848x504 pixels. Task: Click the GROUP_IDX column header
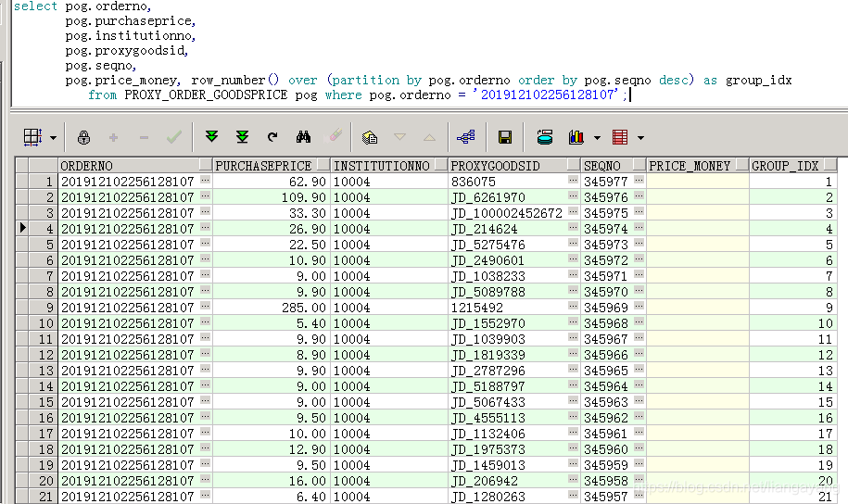click(785, 166)
